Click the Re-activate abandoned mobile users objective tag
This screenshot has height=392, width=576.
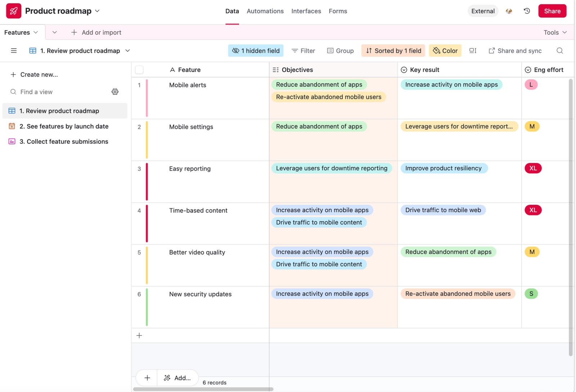click(329, 97)
